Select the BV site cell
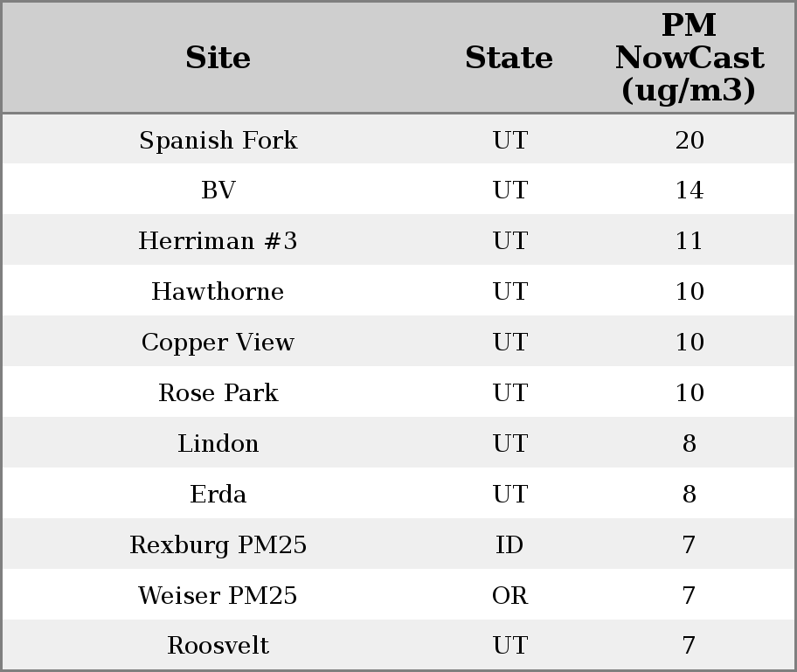The width and height of the screenshot is (797, 672). (x=218, y=191)
